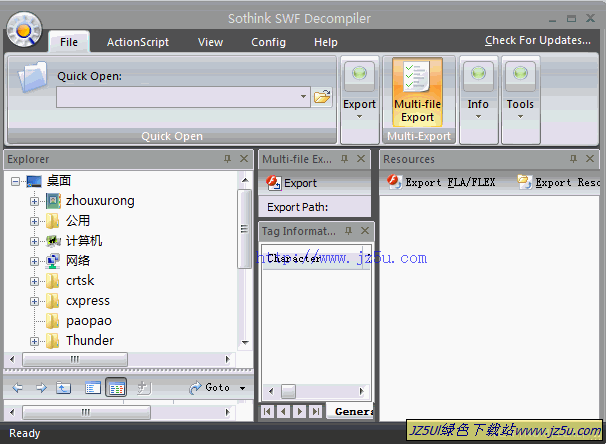The image size is (606, 444).
Task: Open the Info dropdown arrow
Action: [478, 117]
